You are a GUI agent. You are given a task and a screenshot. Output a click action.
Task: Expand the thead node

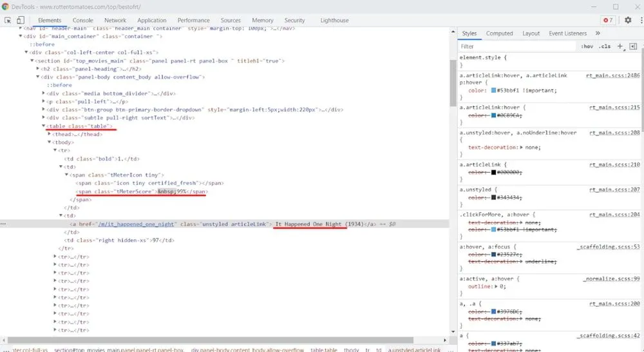(50, 134)
